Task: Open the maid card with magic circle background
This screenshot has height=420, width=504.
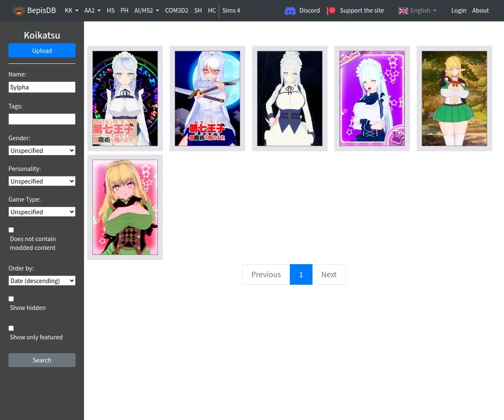Action: tap(125, 99)
